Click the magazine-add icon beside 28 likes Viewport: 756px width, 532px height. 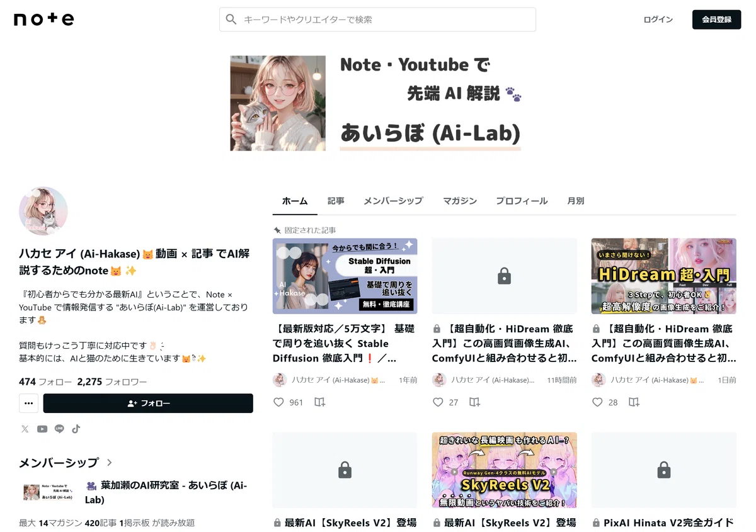(x=634, y=402)
